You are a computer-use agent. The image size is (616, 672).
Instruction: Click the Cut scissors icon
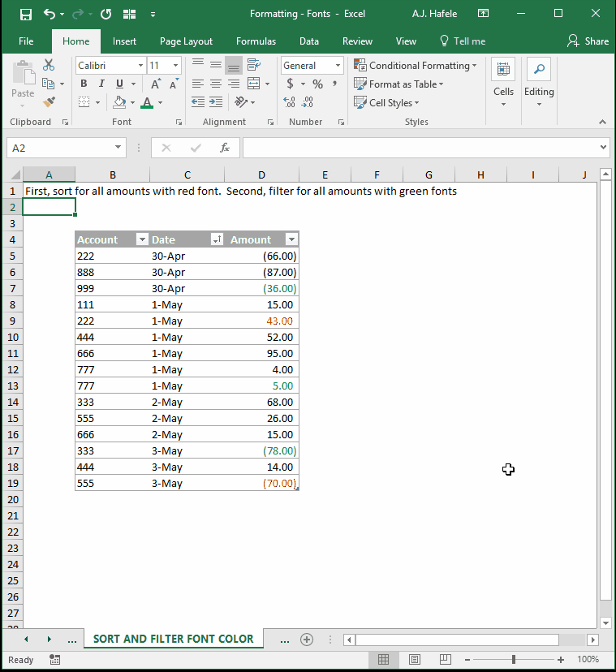(x=49, y=65)
